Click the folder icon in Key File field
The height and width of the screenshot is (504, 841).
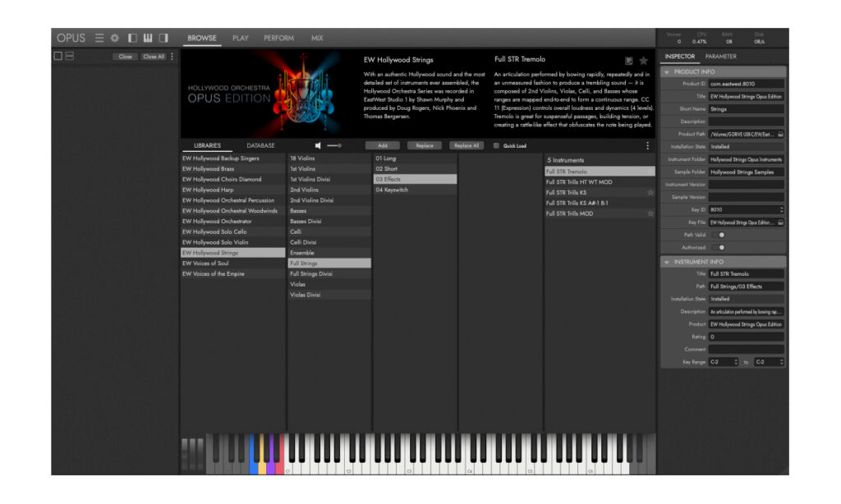tap(780, 222)
